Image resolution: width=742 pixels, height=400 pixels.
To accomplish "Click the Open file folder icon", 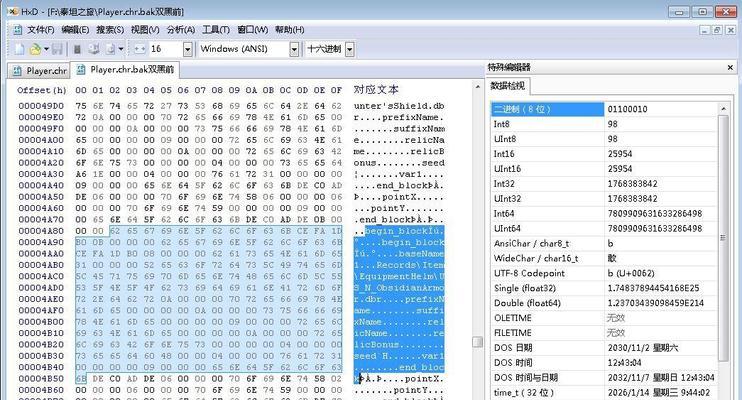I will click(x=35, y=48).
